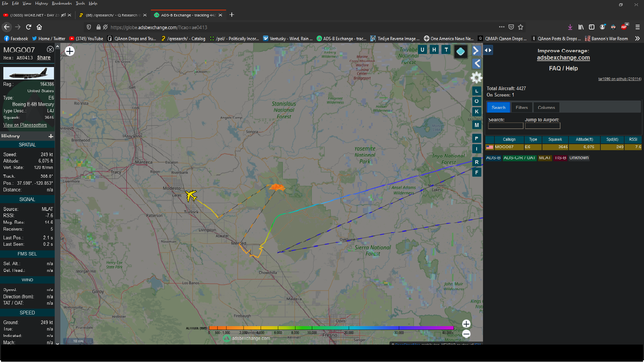Open the map settings gear

click(477, 77)
